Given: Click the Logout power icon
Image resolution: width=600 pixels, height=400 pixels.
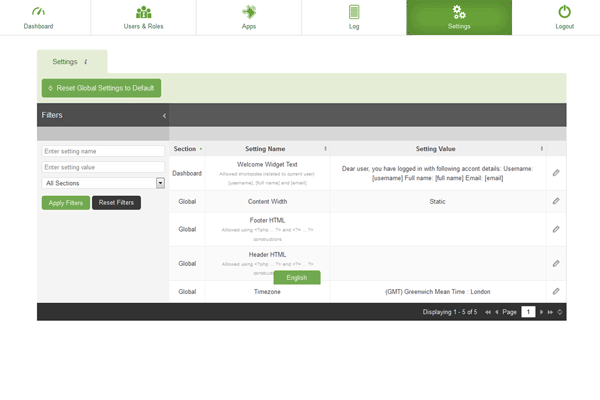Looking at the screenshot, I should [x=564, y=13].
